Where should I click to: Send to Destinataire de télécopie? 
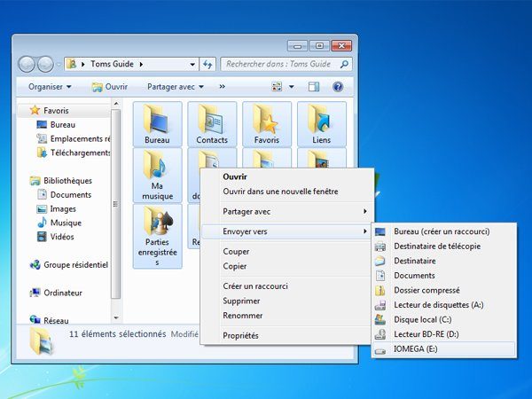(444, 246)
